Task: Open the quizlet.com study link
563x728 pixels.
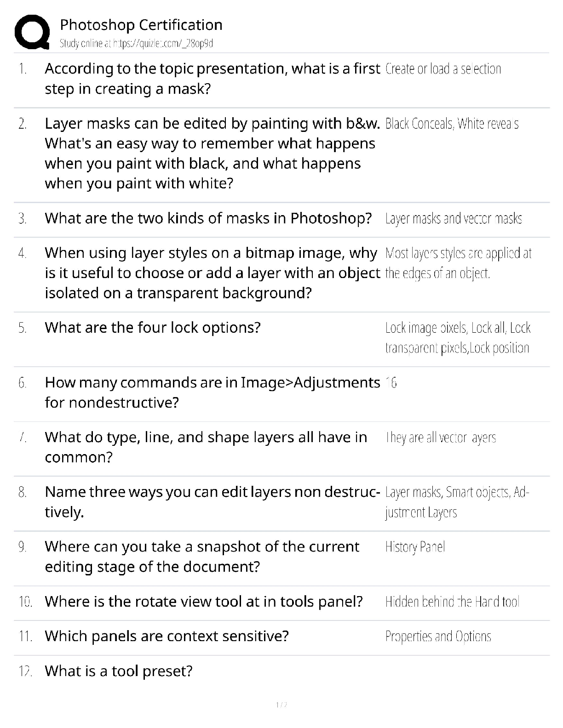Action: (x=136, y=44)
